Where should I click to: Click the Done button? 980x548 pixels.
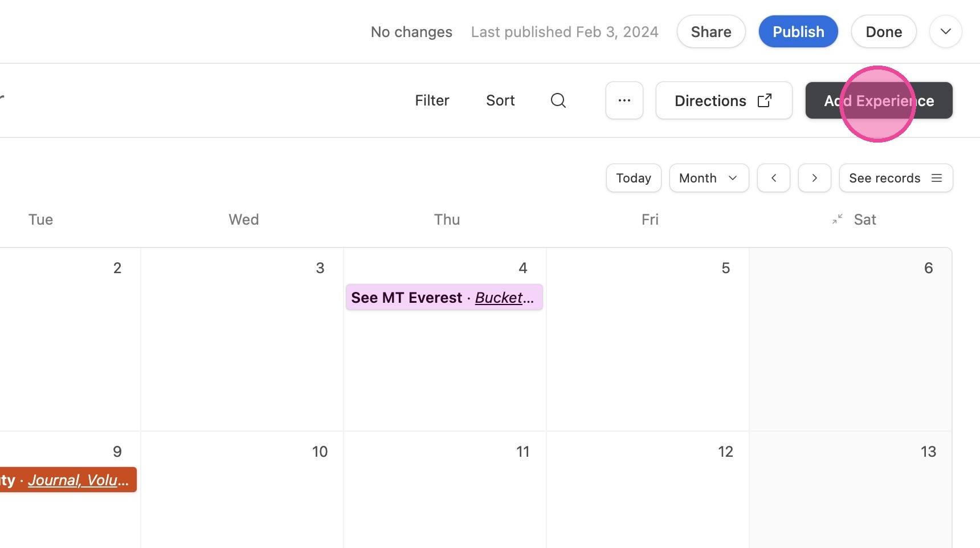pyautogui.click(x=884, y=31)
